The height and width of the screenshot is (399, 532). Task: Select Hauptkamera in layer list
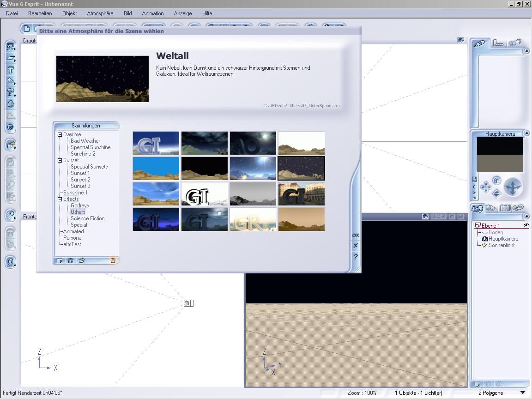click(503, 239)
